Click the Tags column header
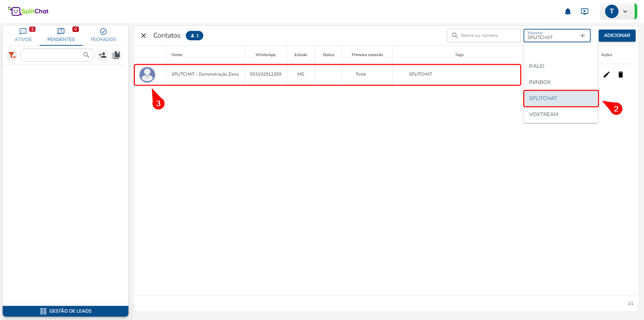The width and height of the screenshot is (644, 320). tap(459, 55)
